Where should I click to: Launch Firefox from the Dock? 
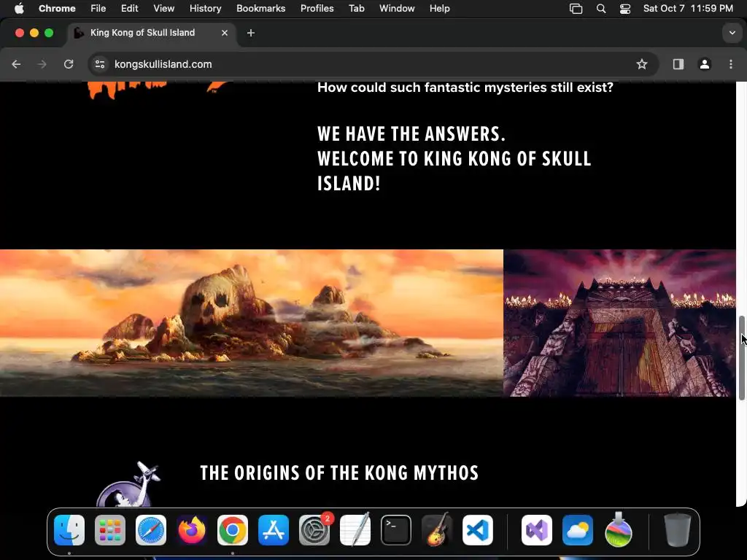click(192, 530)
